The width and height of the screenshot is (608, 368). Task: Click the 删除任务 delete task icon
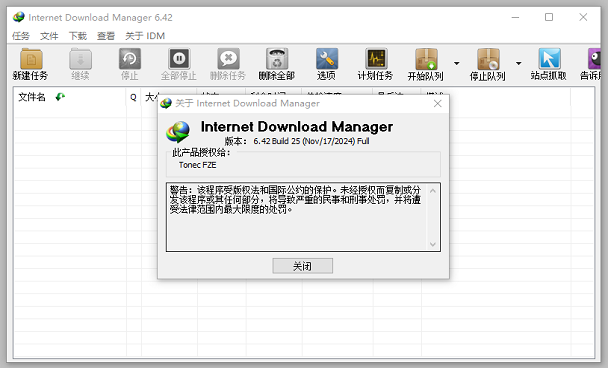(x=228, y=59)
